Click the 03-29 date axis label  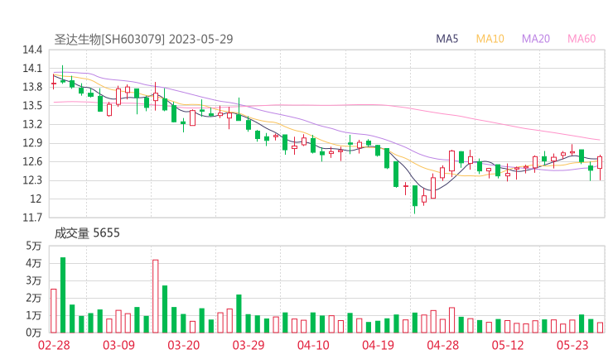pos(249,345)
